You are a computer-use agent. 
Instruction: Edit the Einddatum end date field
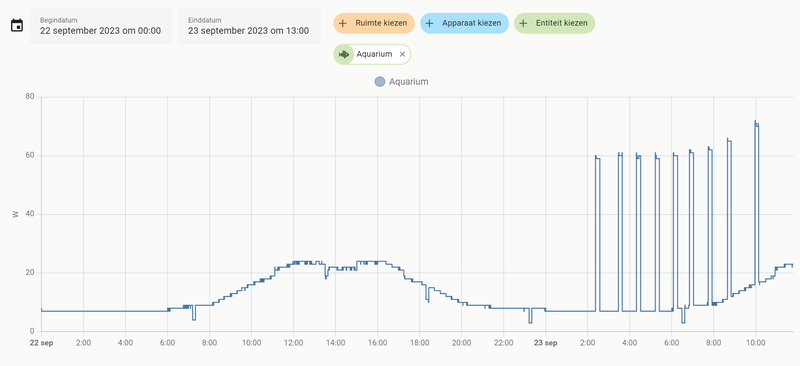click(249, 26)
